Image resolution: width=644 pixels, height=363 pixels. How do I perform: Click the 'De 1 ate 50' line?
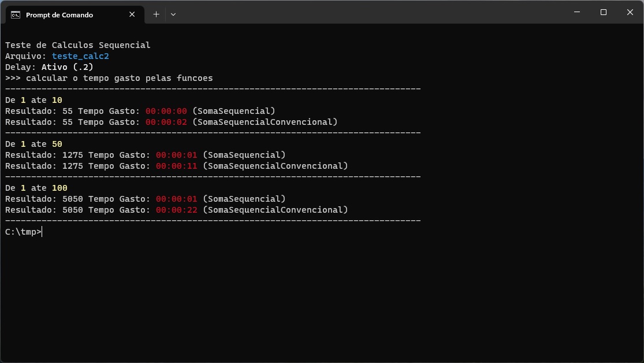coord(33,144)
